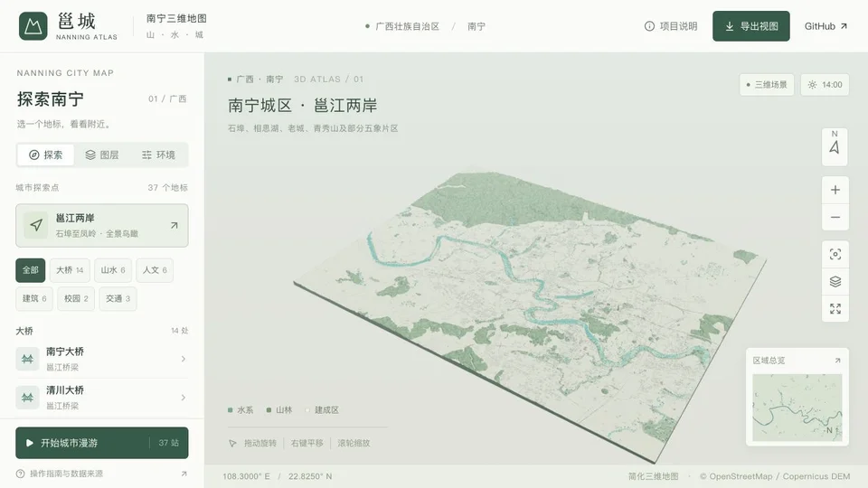Open the 14:00 time of day control
868x488 pixels.
click(825, 85)
